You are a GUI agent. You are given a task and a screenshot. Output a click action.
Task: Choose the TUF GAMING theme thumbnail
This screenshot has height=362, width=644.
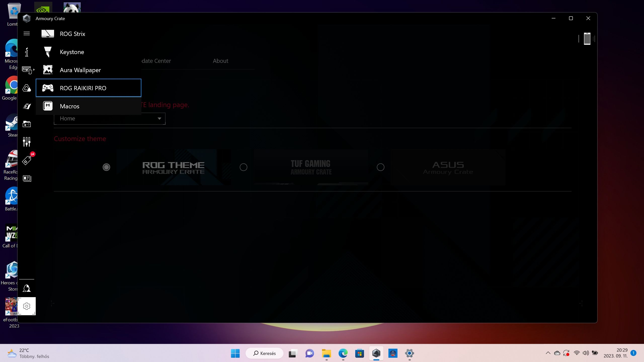click(311, 167)
